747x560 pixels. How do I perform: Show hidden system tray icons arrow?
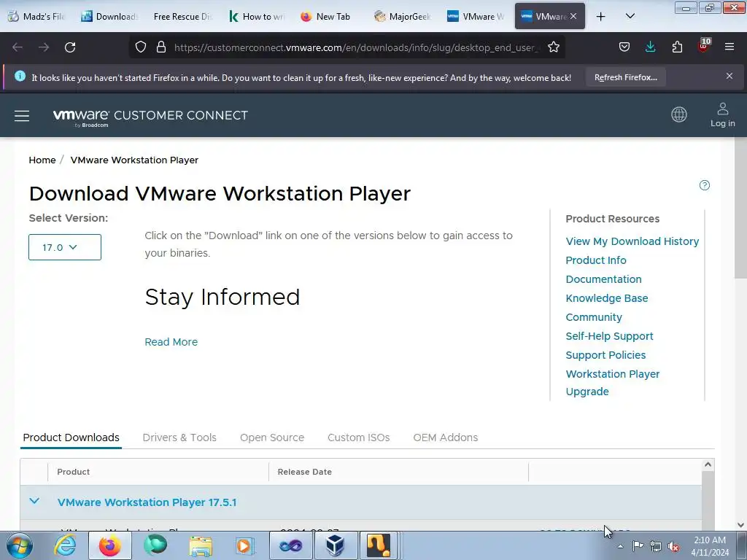coord(620,546)
